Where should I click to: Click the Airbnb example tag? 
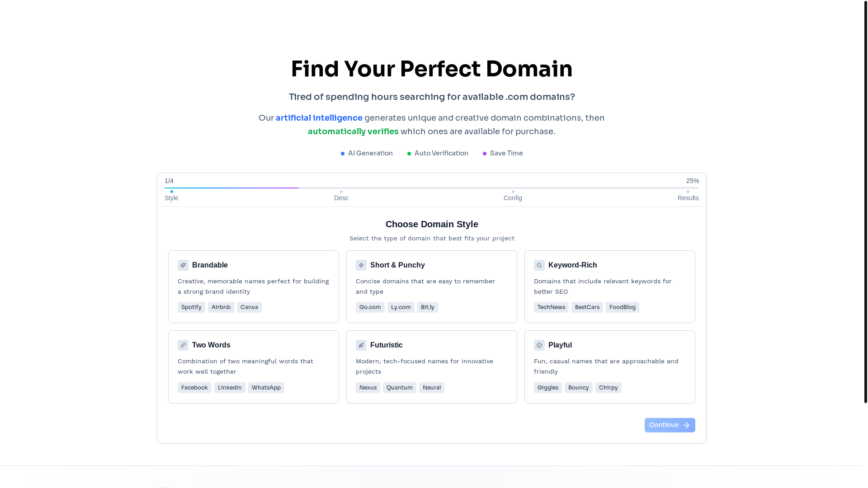tap(221, 307)
